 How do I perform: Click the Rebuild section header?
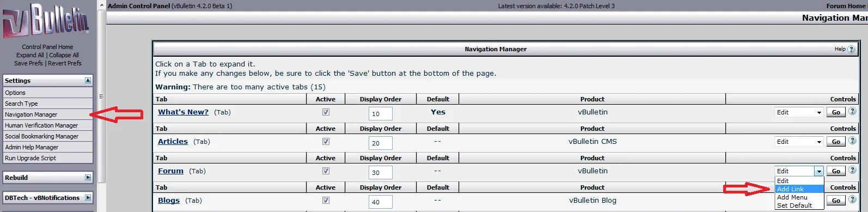coord(48,178)
